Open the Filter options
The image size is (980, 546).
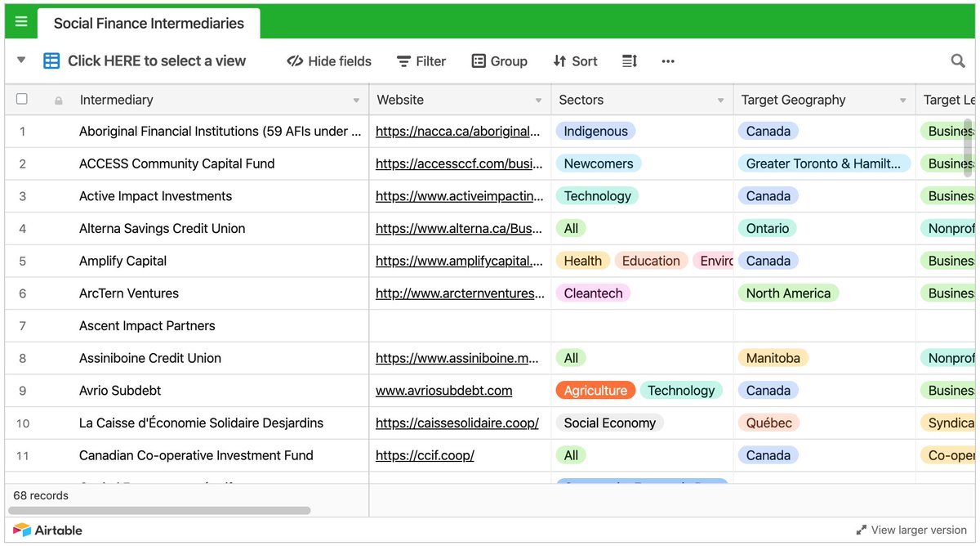(421, 60)
